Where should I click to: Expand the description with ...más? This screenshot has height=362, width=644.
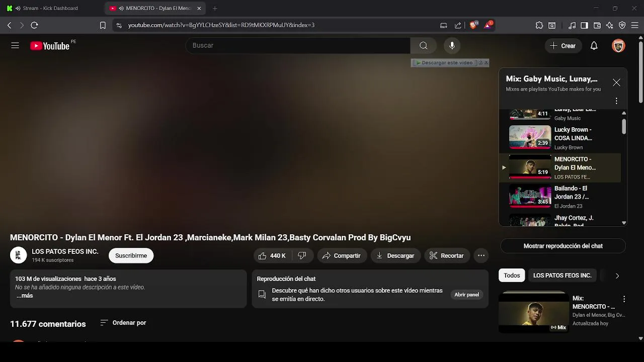[24, 296]
